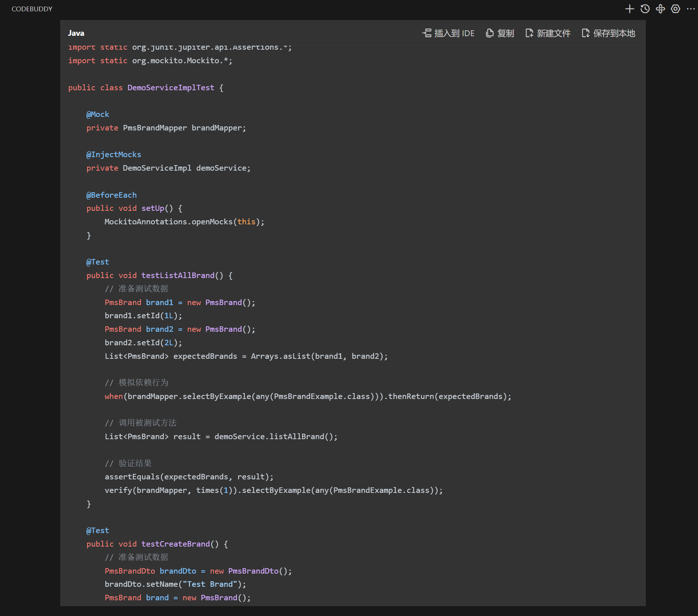Create a new file from code
The width and height of the screenshot is (698, 616).
pyautogui.click(x=548, y=33)
